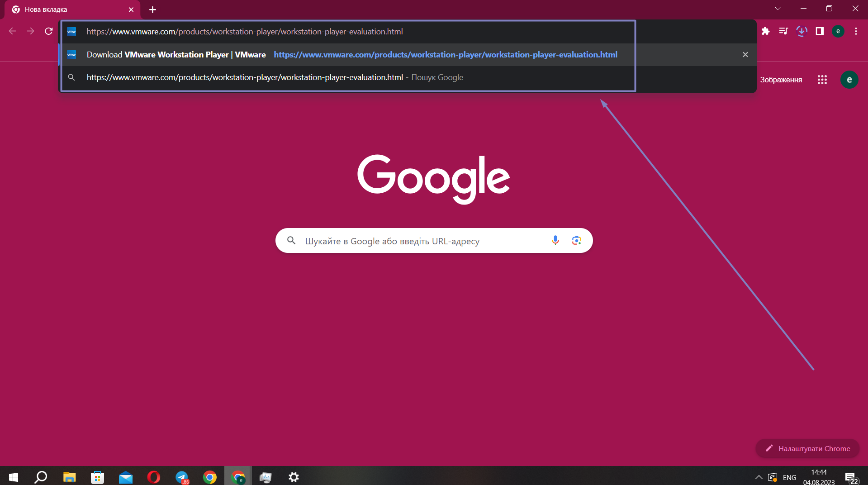Click the ENG language indicator

[789, 477]
